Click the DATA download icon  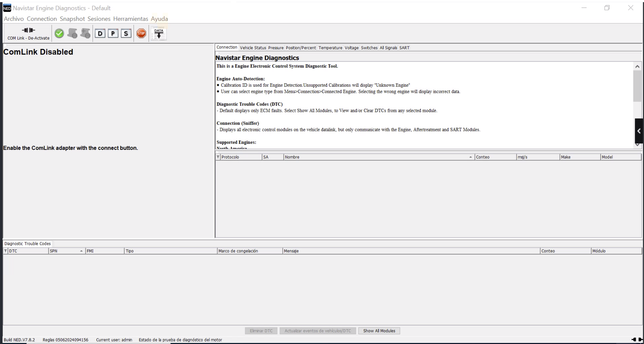coord(158,33)
